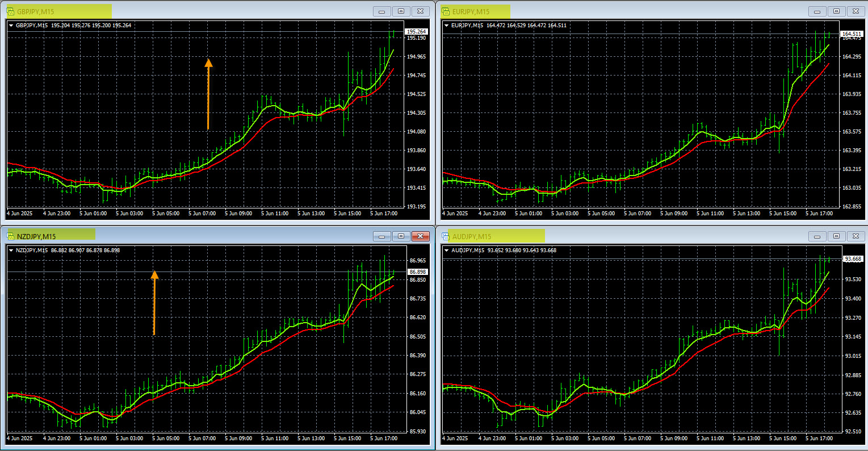Maximize the EURJPY chart window

[836, 11]
